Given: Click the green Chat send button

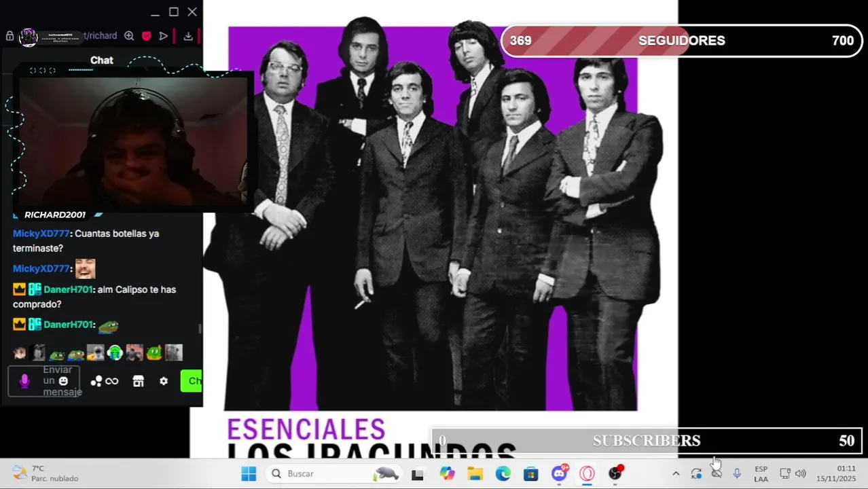Looking at the screenshot, I should pos(192,381).
